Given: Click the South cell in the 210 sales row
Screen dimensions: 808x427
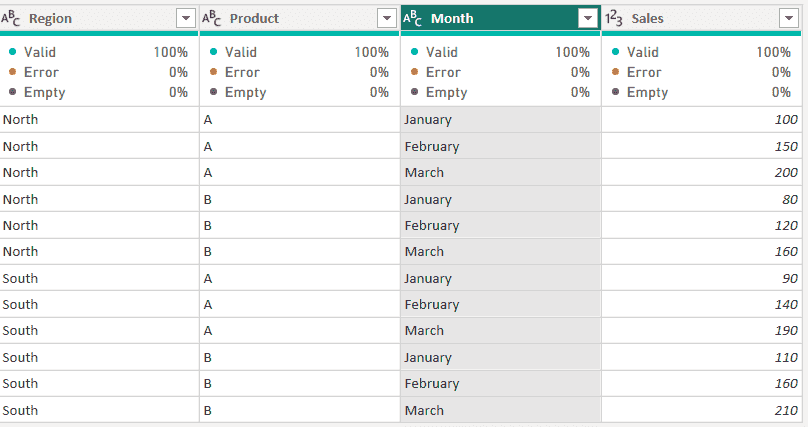Looking at the screenshot, I should tap(99, 411).
